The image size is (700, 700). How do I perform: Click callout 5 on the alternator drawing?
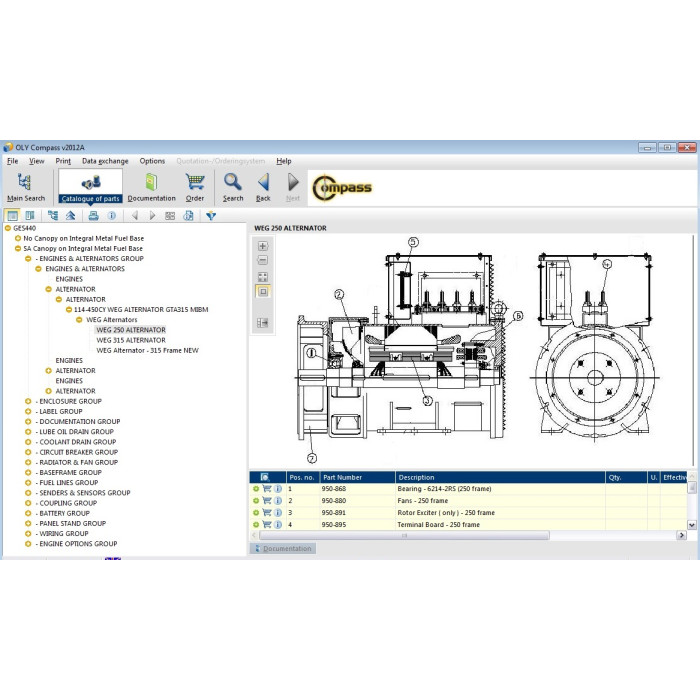pos(413,242)
